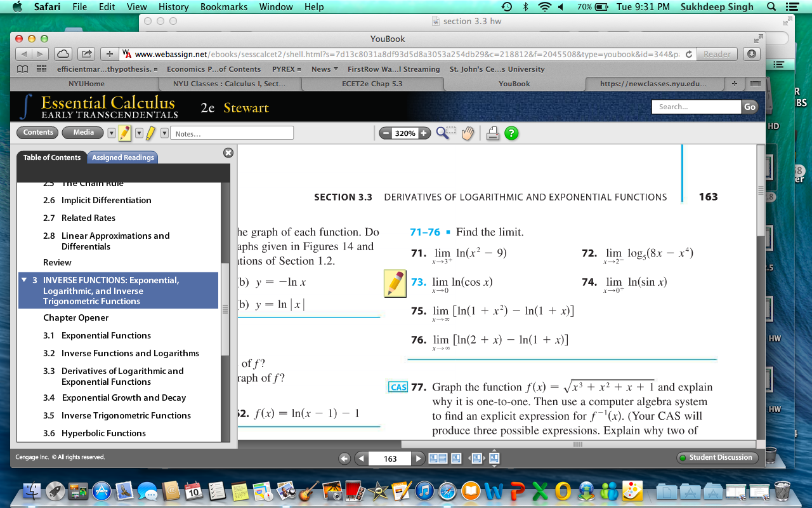Screen dimensions: 812x508
Task: Open the History menu
Action: pos(174,7)
